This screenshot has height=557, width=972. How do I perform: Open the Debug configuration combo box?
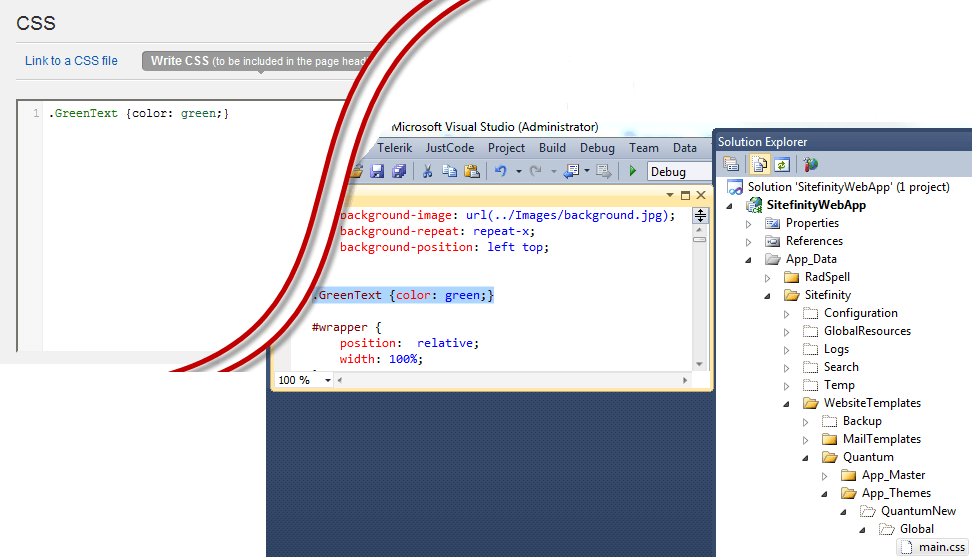679,172
